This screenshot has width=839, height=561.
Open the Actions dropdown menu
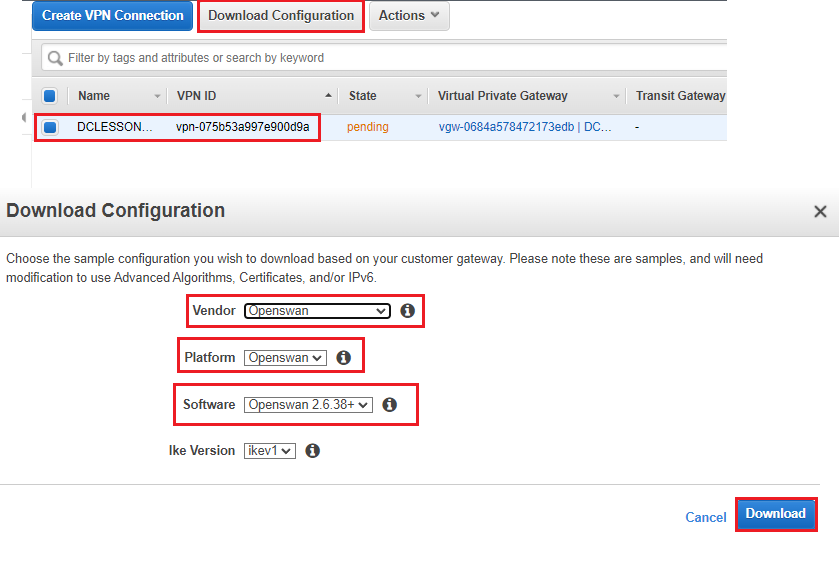(409, 16)
